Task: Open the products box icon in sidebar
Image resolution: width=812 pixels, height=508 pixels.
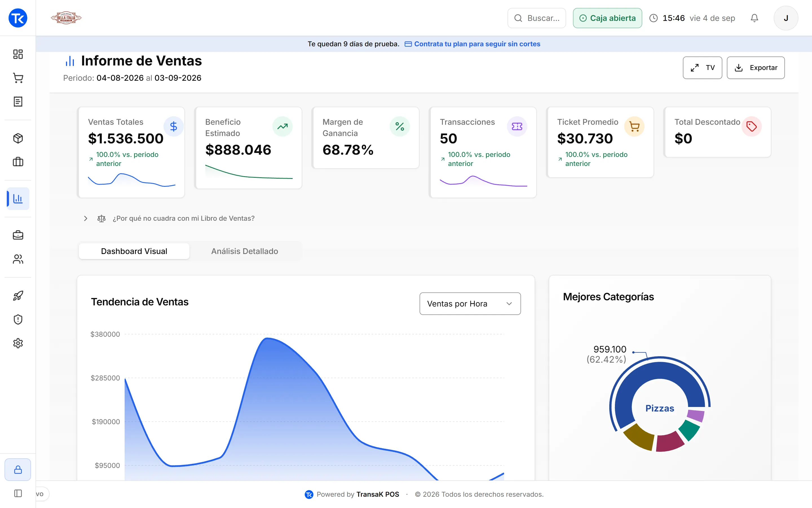Action: tap(18, 138)
